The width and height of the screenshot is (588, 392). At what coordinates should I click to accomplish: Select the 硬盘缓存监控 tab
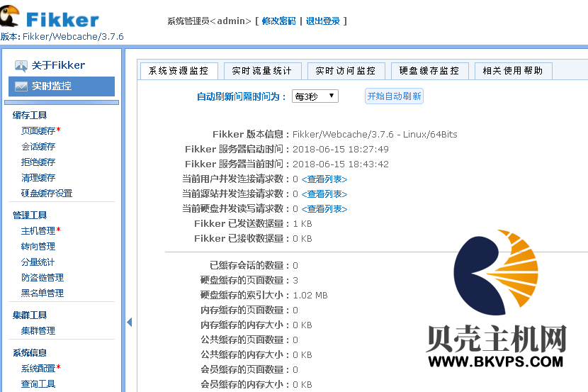pyautogui.click(x=429, y=71)
